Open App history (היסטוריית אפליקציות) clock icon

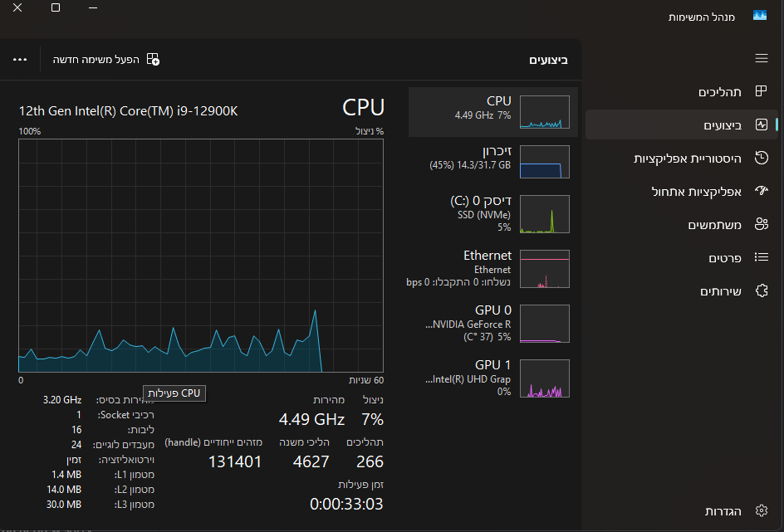pos(761,158)
